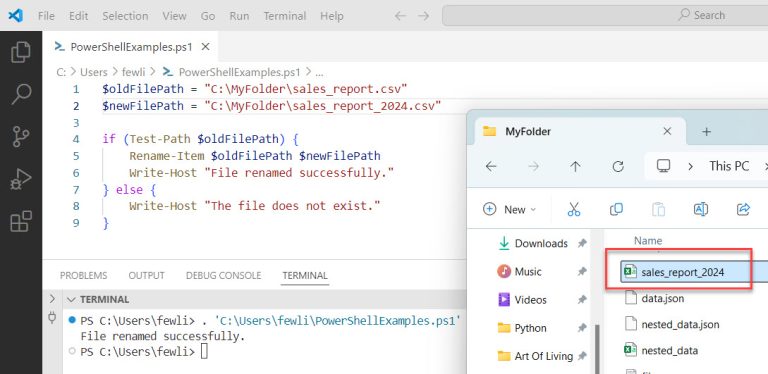768x374 pixels.
Task: Switch to the DEBUG CONSOLE panel tab
Action: point(223,276)
